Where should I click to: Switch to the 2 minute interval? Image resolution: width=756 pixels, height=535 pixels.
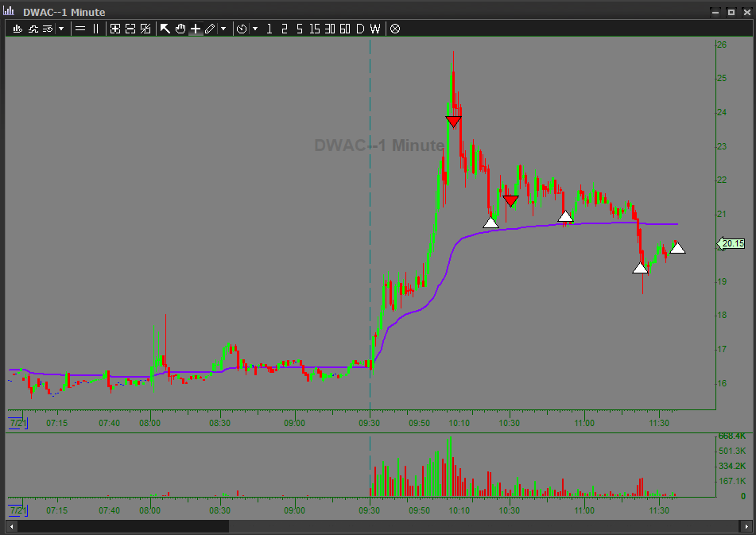pos(285,29)
